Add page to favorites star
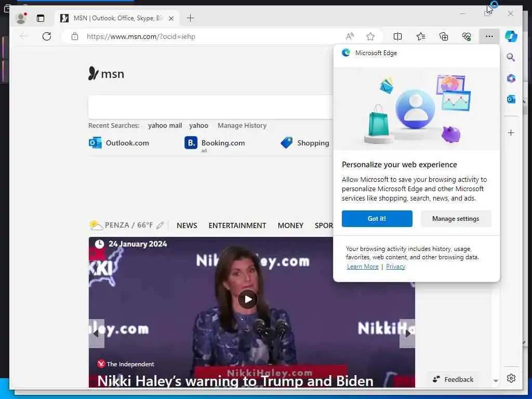The image size is (532, 399). [370, 36]
